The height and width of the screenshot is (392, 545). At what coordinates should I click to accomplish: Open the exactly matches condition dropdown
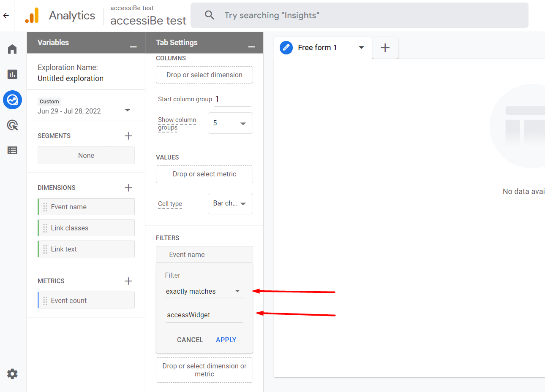(x=204, y=291)
